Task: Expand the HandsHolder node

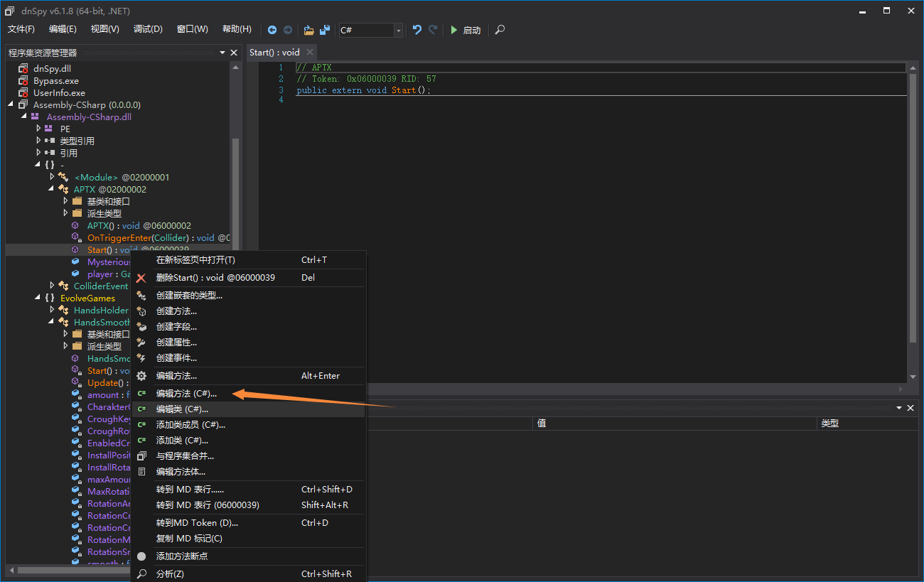Action: pos(52,310)
